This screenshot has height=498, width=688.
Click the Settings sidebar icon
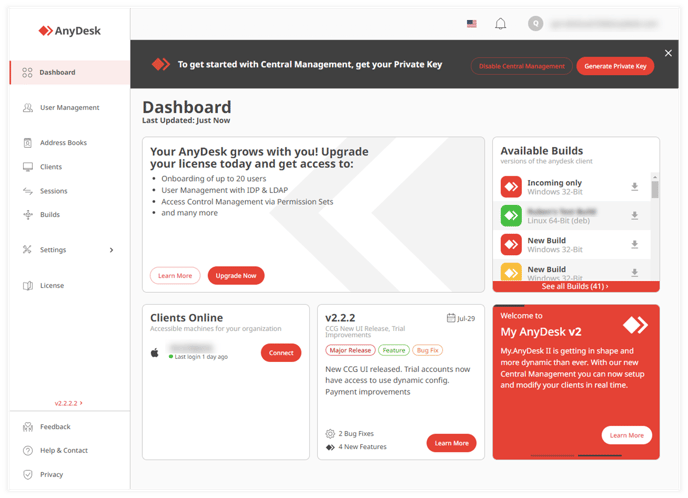pyautogui.click(x=27, y=250)
